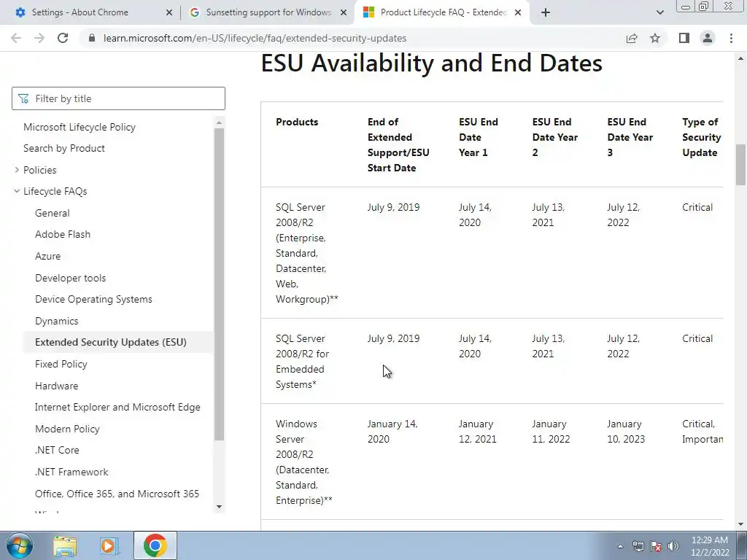Click the lock icon in address bar
747x560 pixels.
[92, 38]
